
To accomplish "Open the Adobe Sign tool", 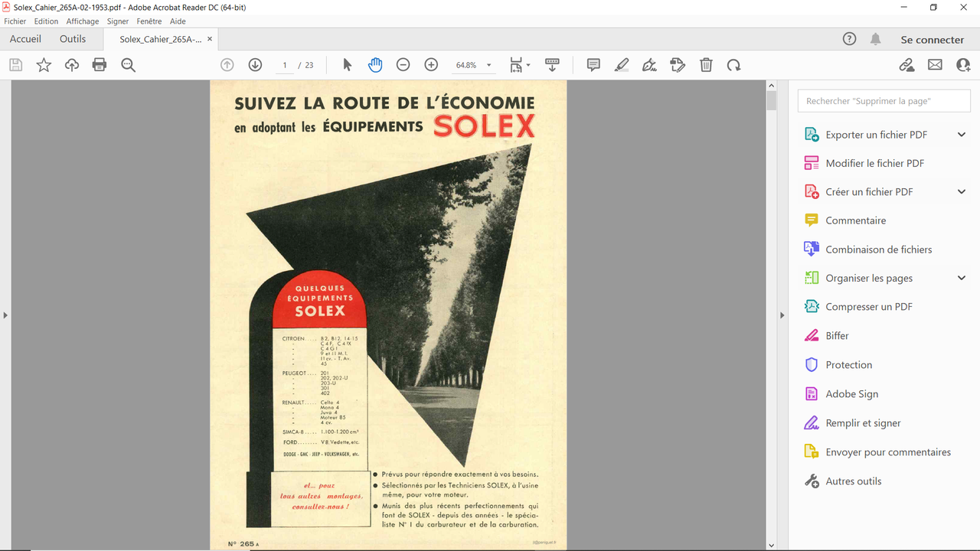I will (851, 394).
